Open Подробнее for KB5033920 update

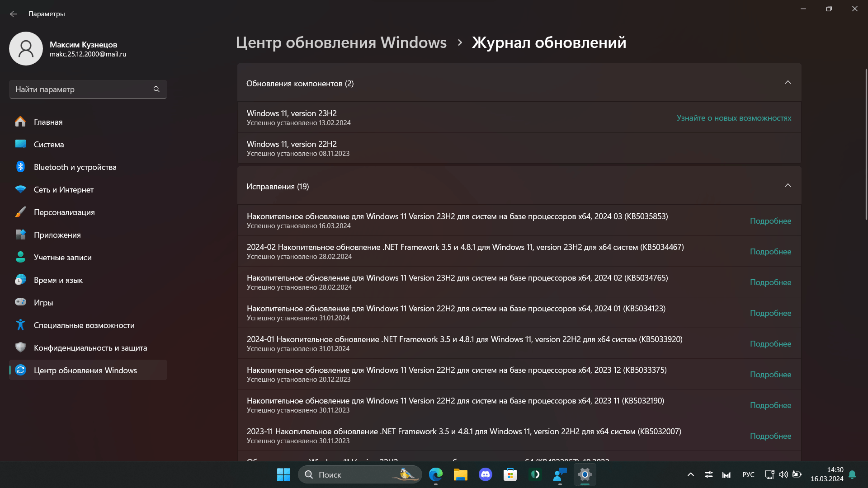770,344
